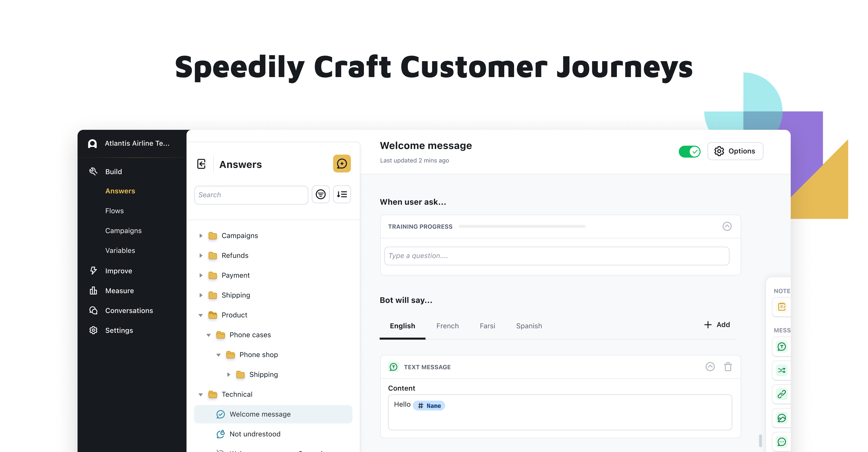Click the collapse Answers panel icon
This screenshot has width=868, height=452.
[201, 164]
